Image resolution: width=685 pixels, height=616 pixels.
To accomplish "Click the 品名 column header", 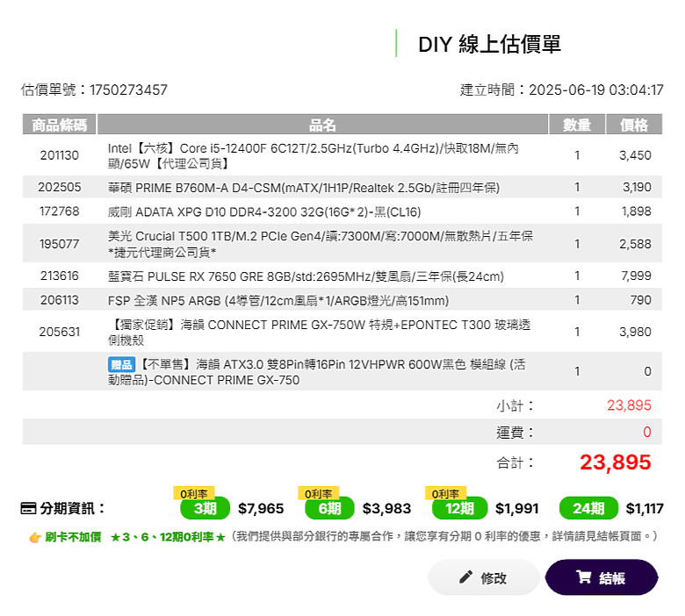I will tap(322, 125).
